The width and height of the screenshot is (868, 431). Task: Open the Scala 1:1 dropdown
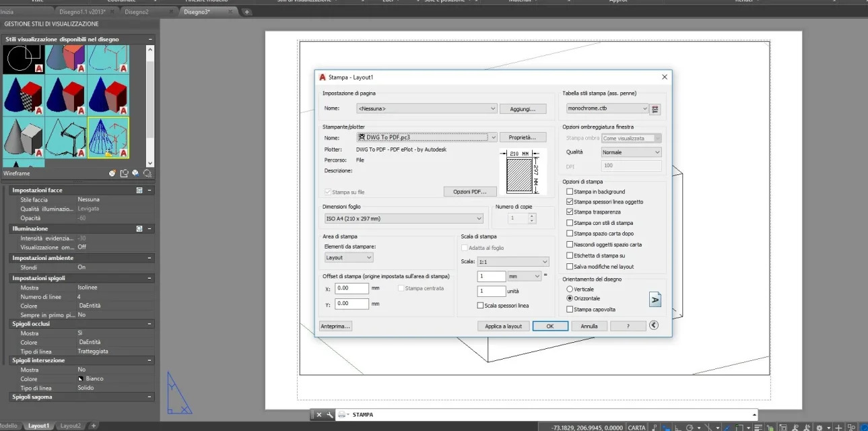pyautogui.click(x=512, y=261)
